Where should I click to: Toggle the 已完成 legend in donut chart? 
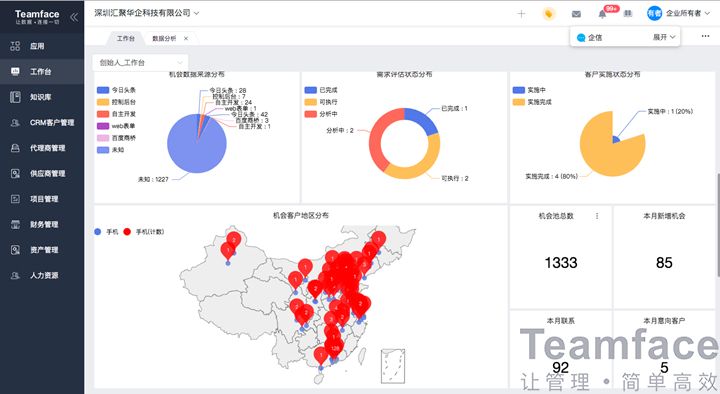click(321, 90)
